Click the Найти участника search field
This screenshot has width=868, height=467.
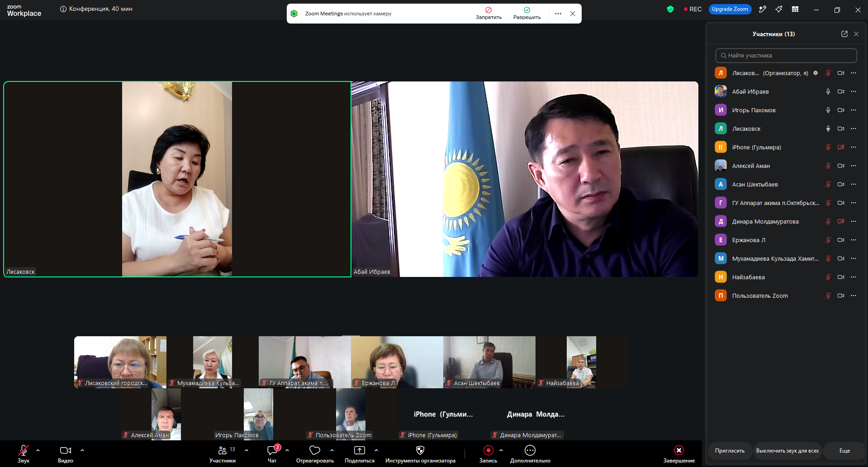tap(786, 56)
